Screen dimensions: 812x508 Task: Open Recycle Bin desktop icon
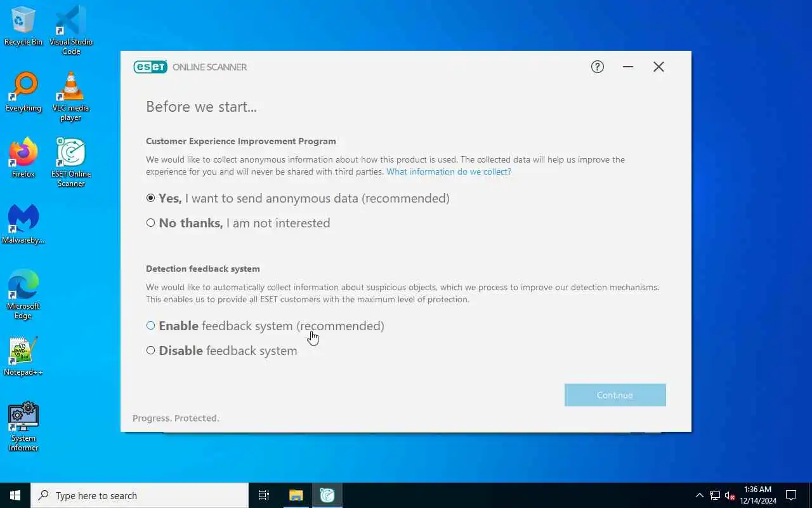23,27
